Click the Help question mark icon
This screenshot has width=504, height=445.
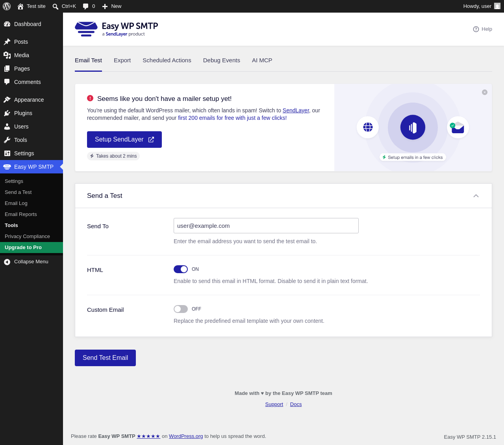click(x=476, y=29)
